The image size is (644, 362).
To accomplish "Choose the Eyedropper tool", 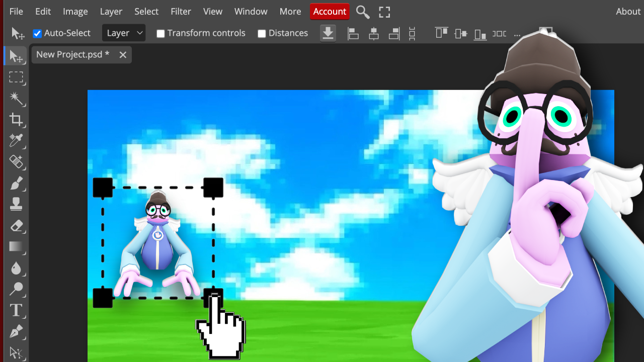I will 16,140.
